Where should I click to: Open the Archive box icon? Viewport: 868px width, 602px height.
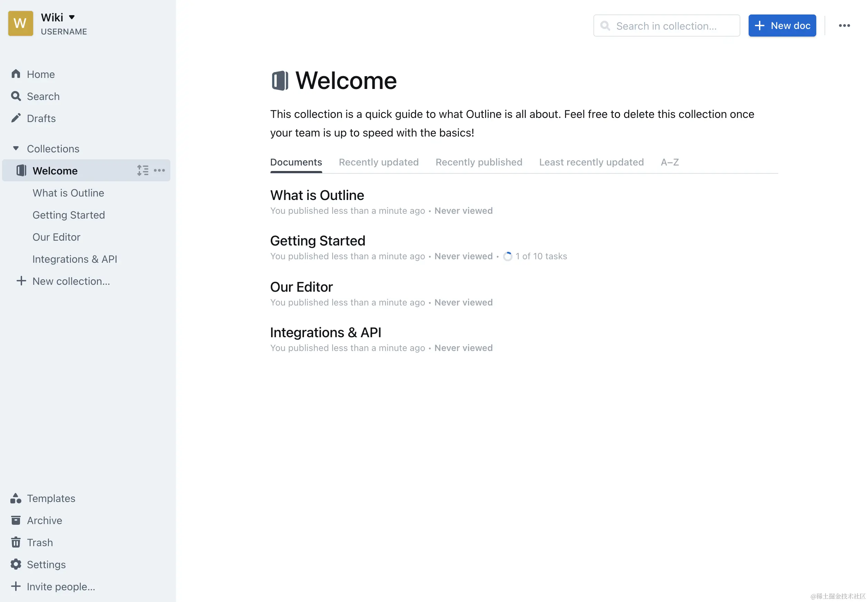[16, 520]
